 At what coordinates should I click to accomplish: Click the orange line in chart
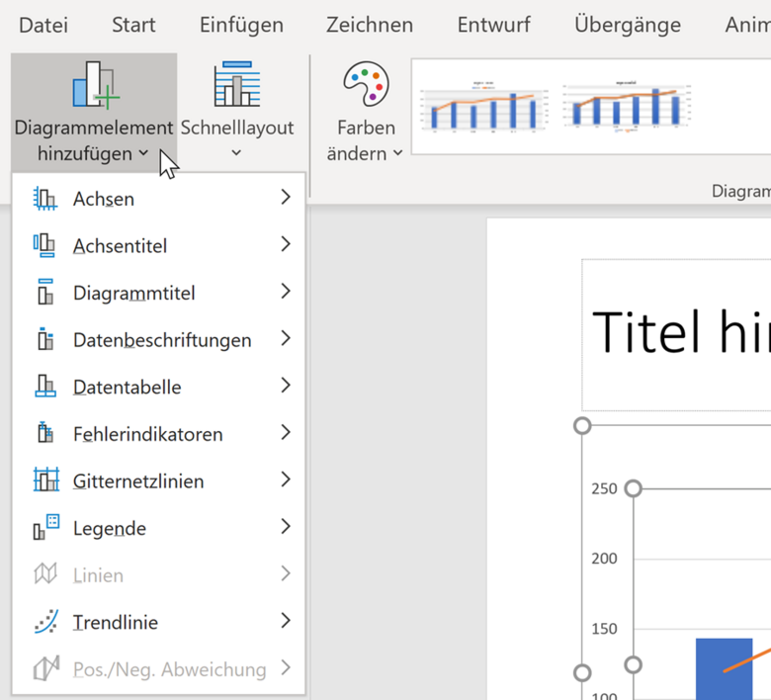pos(747,660)
